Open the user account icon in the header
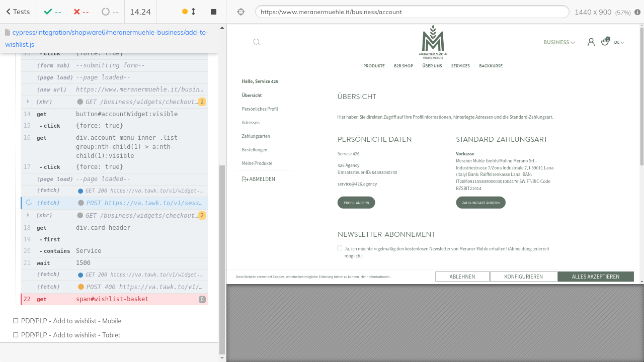This screenshot has width=644, height=362. coord(591,42)
